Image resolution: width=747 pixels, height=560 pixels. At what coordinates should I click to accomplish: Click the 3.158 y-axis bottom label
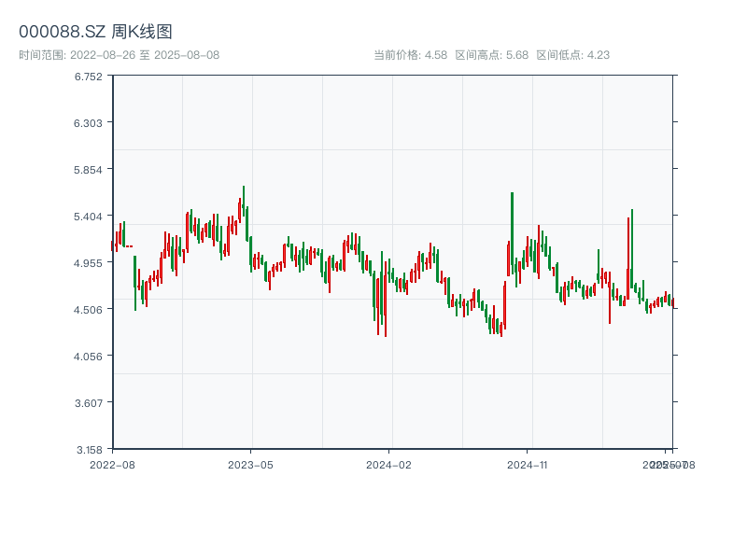[89, 449]
